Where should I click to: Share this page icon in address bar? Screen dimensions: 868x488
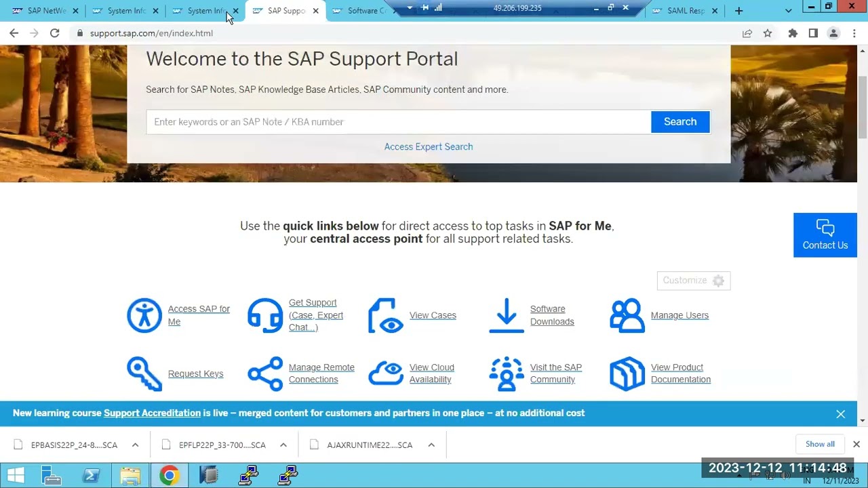pyautogui.click(x=747, y=33)
